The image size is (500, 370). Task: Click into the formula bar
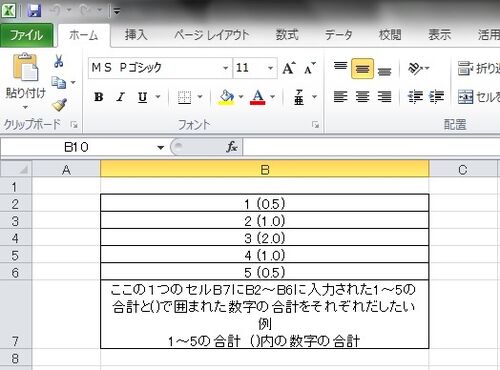pyautogui.click(x=371, y=147)
